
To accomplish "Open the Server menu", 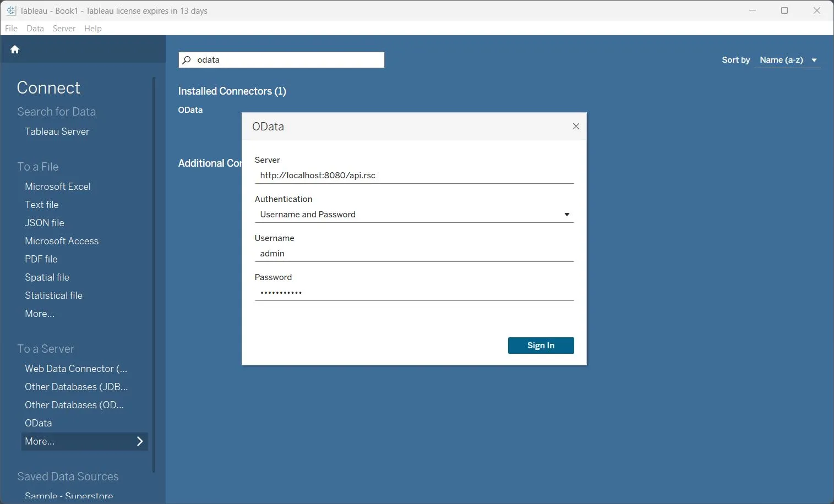I will point(64,28).
